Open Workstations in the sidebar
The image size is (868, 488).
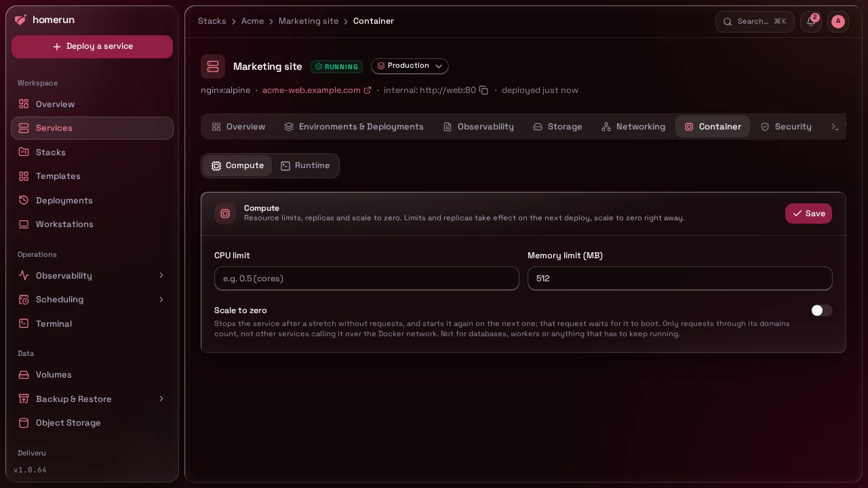pyautogui.click(x=92, y=224)
